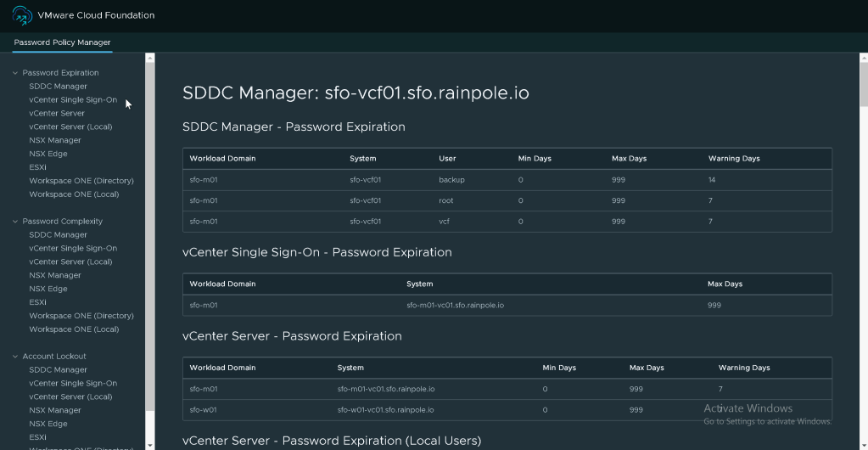868x450 pixels.
Task: Select vCenter Single Sign-On under Password Expiration
Action: click(x=73, y=100)
